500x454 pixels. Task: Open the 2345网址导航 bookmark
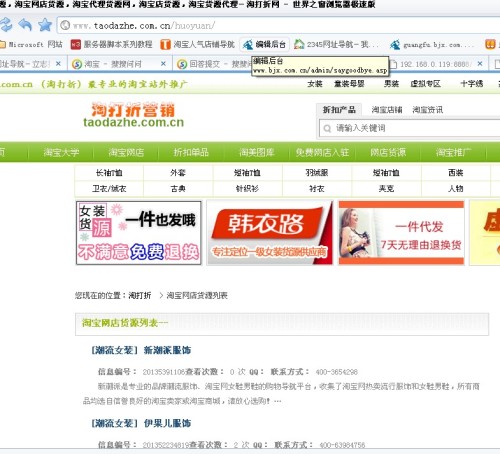tap(336, 44)
